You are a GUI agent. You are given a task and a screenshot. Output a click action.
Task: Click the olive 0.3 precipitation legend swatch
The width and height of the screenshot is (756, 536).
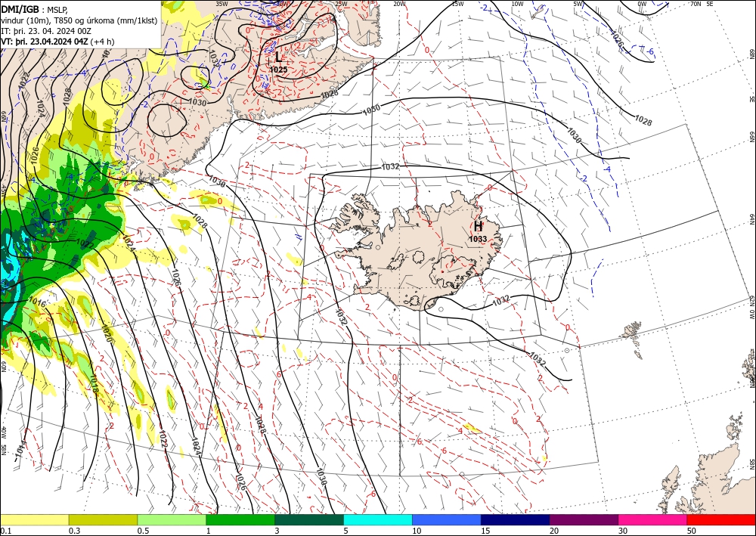103,519
